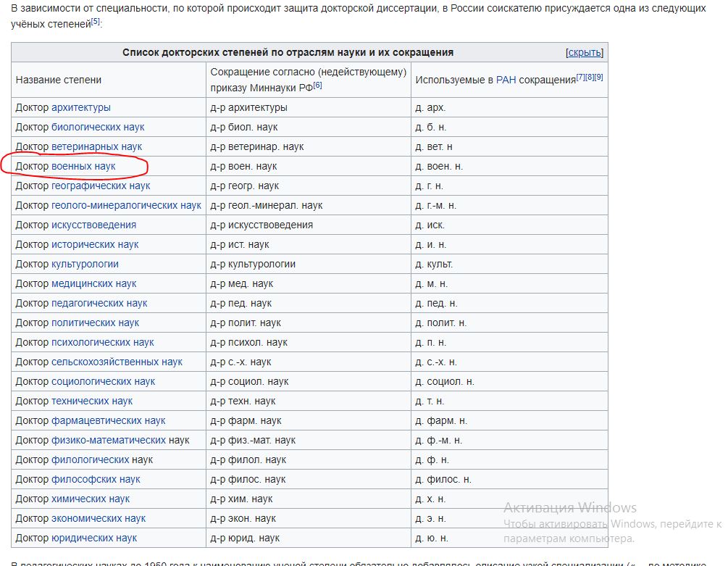The width and height of the screenshot is (728, 566).
Task: Open the 'юридических наук' link
Action: pyautogui.click(x=94, y=538)
